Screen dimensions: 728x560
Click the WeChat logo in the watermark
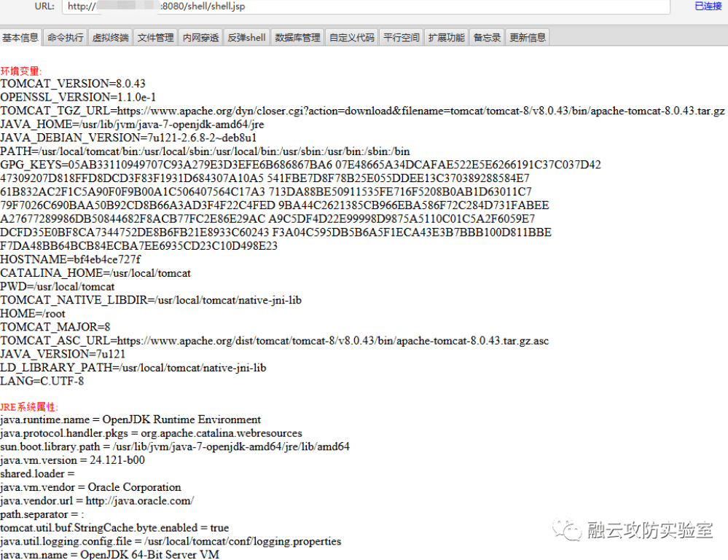(566, 529)
